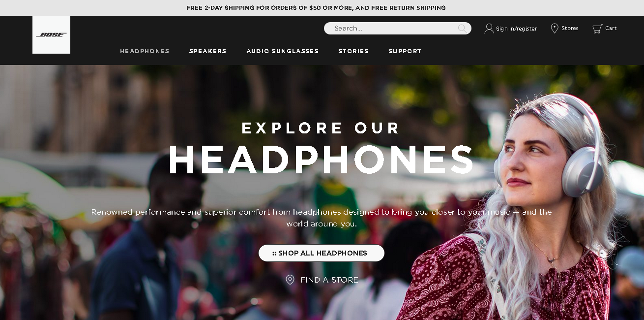Click the Stores location pin icon
Screen dimensions: 644x320
555,29
